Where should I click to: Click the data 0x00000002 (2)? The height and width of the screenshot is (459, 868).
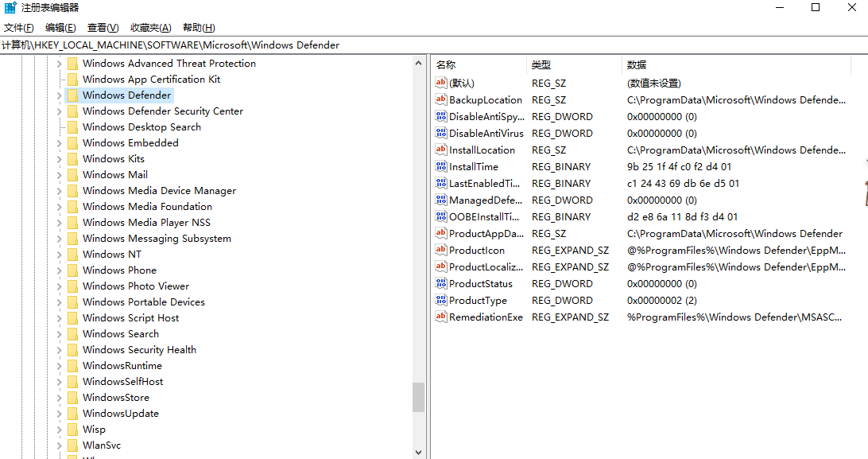661,301
